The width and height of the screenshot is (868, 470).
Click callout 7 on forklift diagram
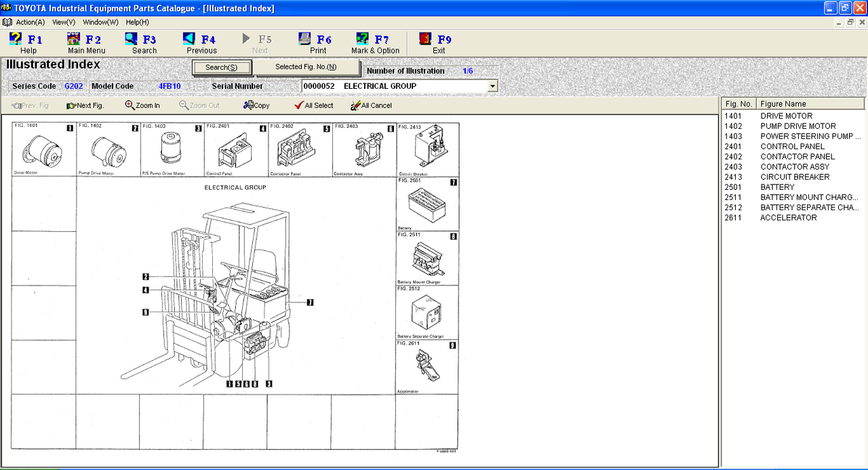coord(310,302)
